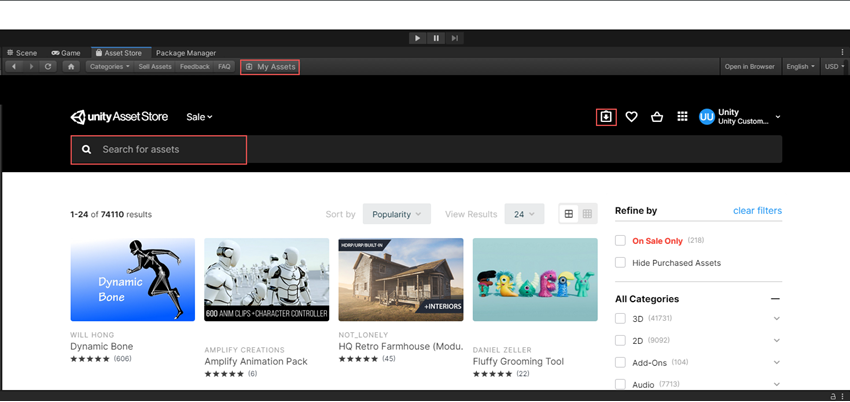Expand the Unity account dropdown arrow
This screenshot has height=402, width=850.
778,117
